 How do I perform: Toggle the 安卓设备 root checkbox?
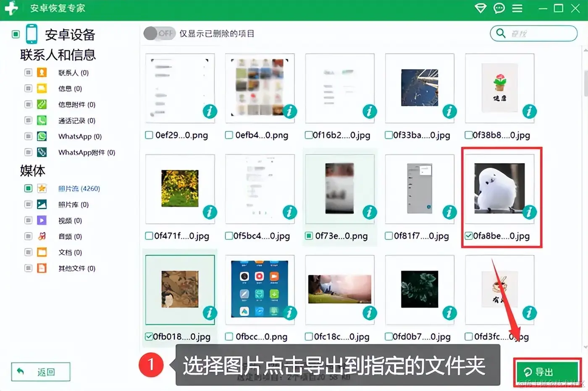coord(16,34)
